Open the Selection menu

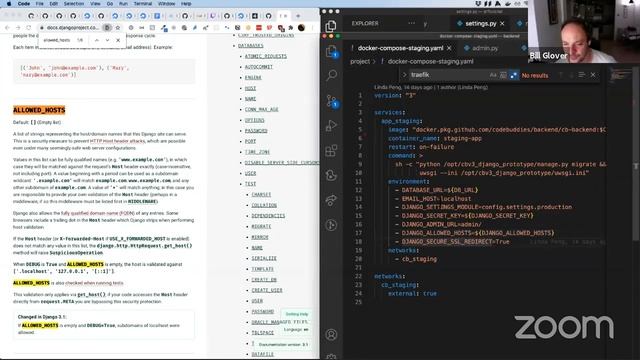[x=74, y=4]
